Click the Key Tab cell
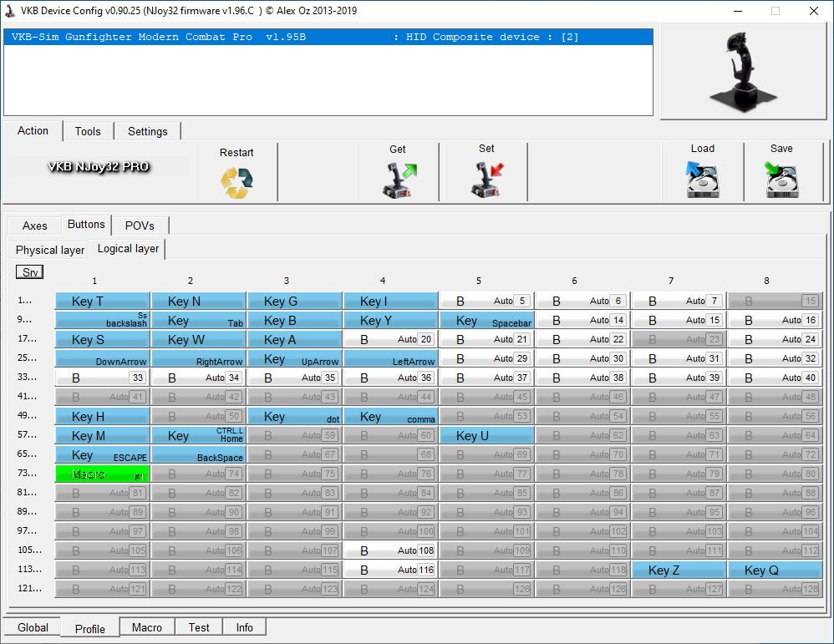 coord(198,320)
